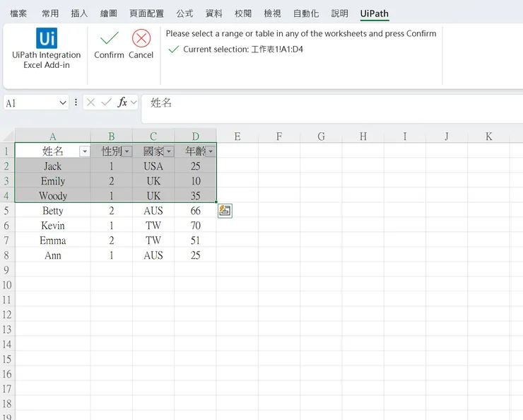523x420 pixels.
Task: Click the UiPath Integration Excel Add-in icon
Action: click(x=47, y=38)
